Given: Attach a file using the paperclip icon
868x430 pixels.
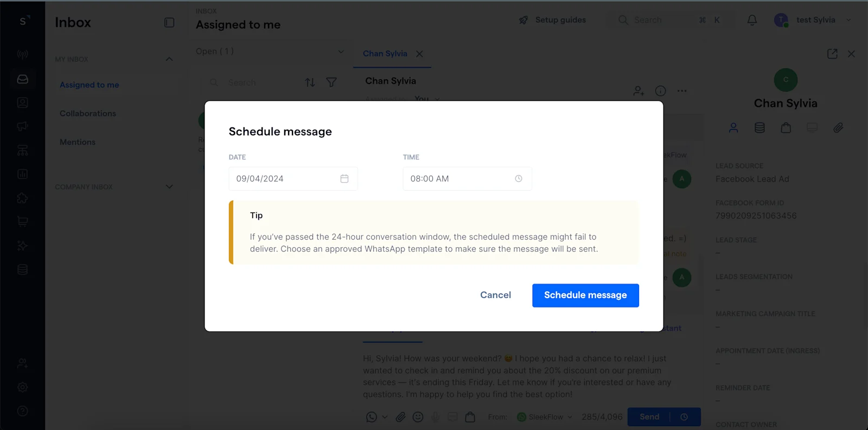Looking at the screenshot, I should click(401, 417).
